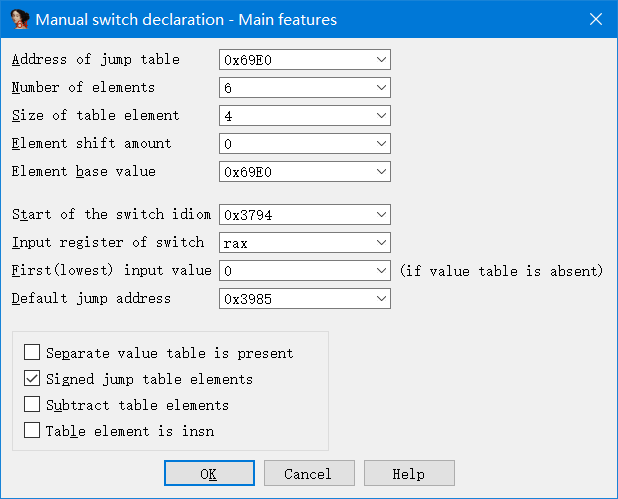
Task: Uncheck Signed jump table elements
Action: 33,379
